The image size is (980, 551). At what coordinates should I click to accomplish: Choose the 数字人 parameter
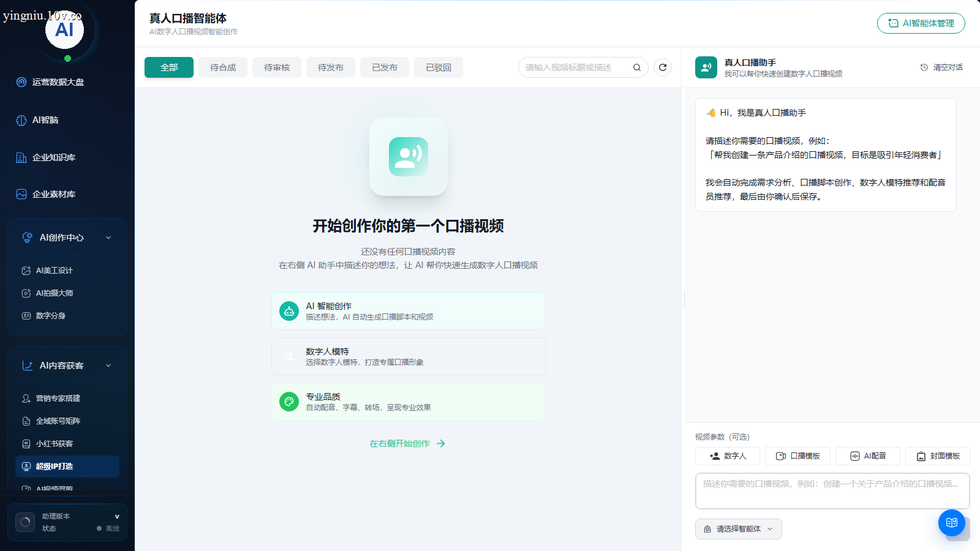pyautogui.click(x=728, y=456)
